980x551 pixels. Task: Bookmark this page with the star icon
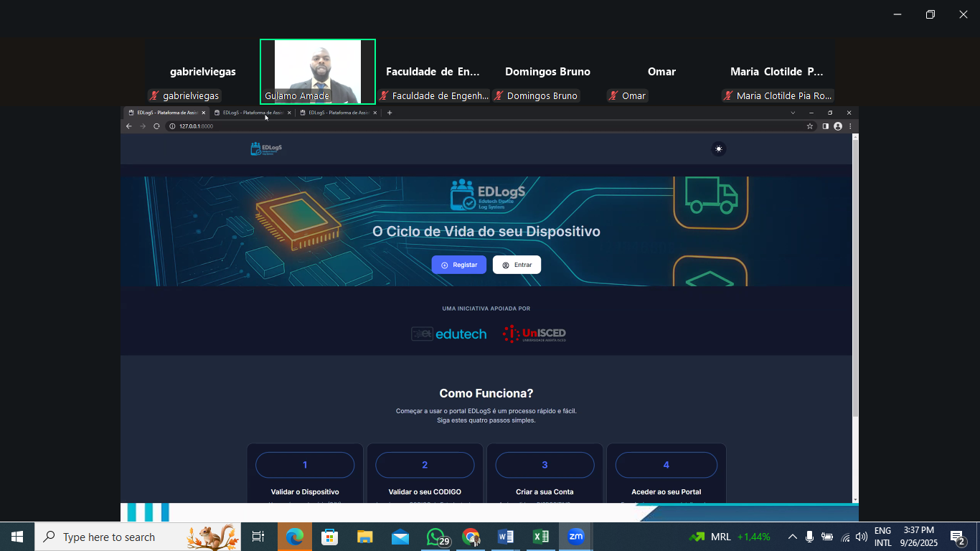pos(810,126)
